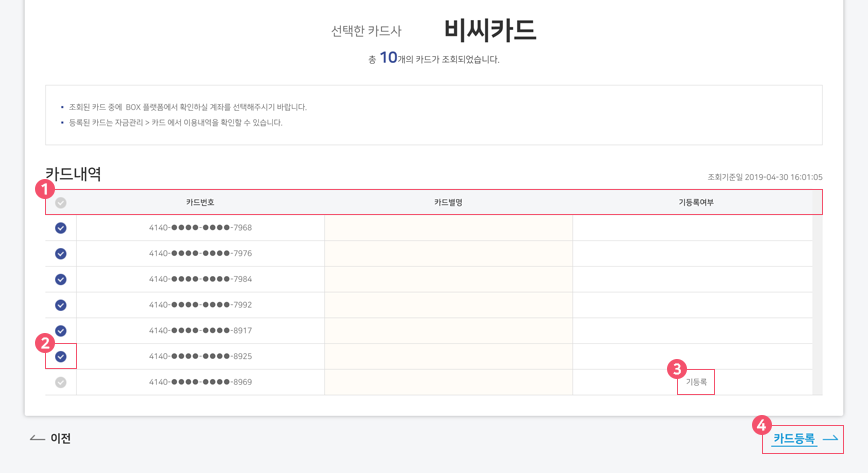This screenshot has width=868, height=473.
Task: Uncheck card ending in 8925
Action: [x=61, y=357]
